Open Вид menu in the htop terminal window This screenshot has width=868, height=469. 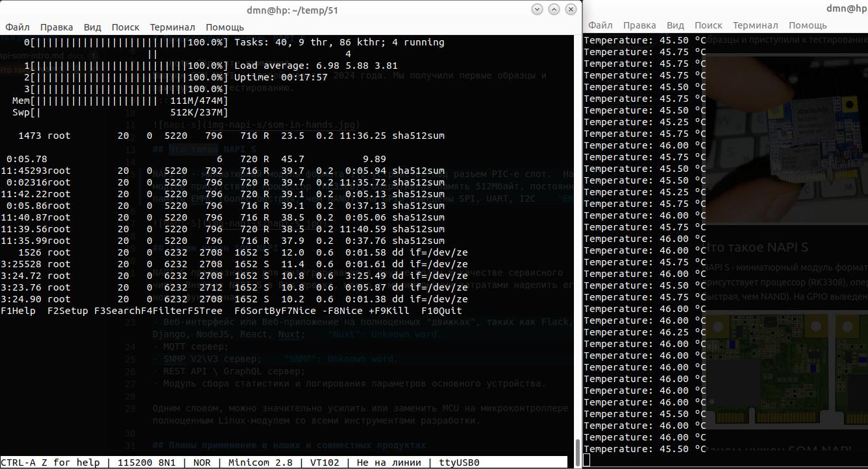[92, 27]
